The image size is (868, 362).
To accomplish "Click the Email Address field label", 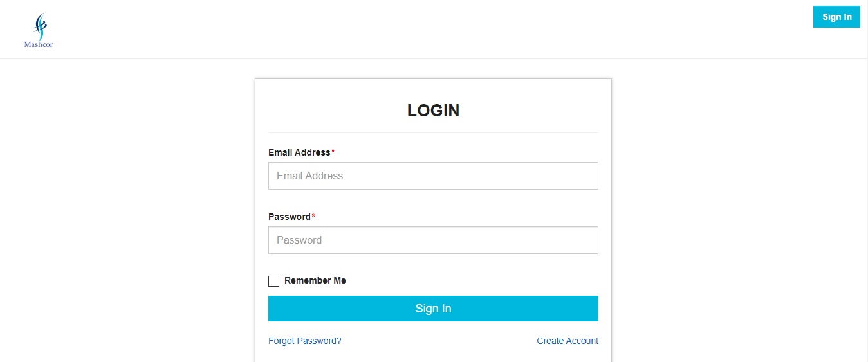I will [x=299, y=152].
